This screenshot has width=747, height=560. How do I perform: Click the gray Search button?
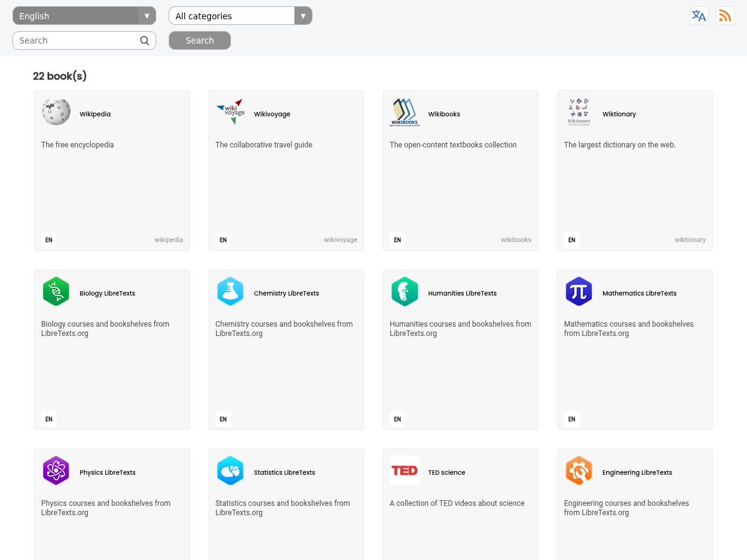[x=200, y=40]
